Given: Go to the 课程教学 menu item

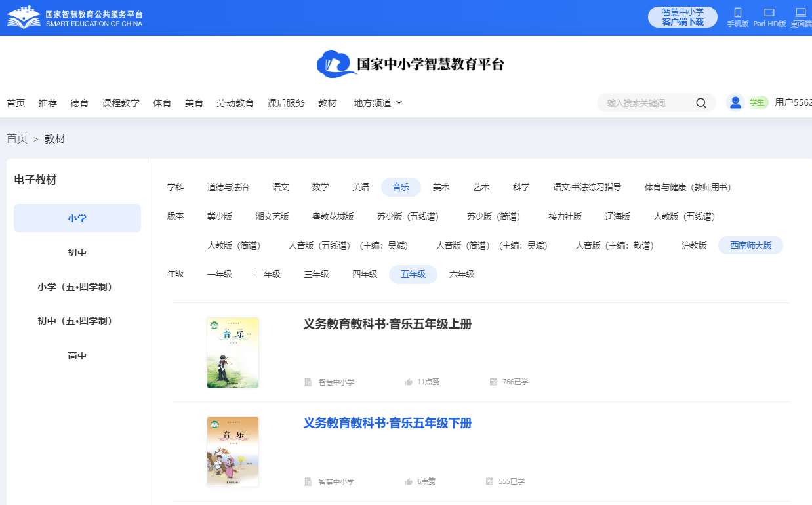Looking at the screenshot, I should [x=121, y=103].
